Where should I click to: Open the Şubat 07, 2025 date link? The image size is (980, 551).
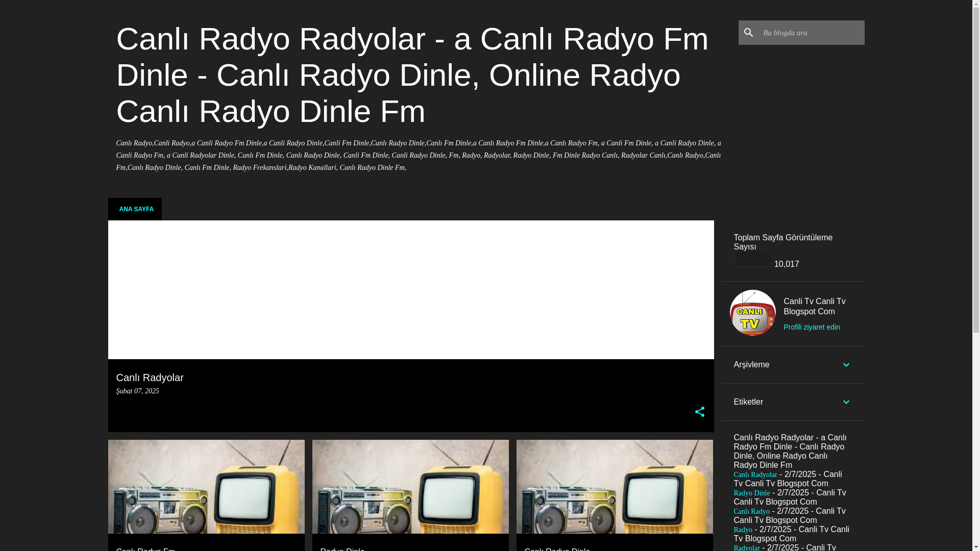coord(138,391)
